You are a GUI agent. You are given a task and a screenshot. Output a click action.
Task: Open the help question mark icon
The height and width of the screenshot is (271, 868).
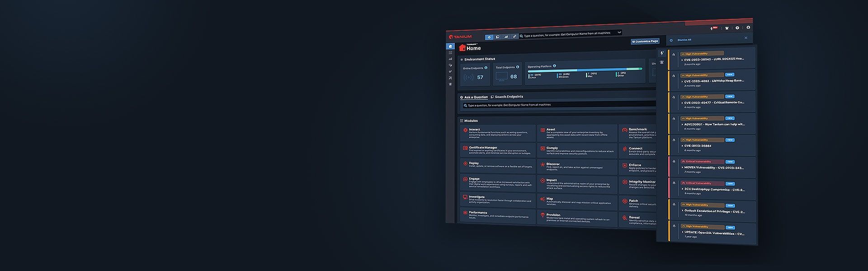(737, 28)
